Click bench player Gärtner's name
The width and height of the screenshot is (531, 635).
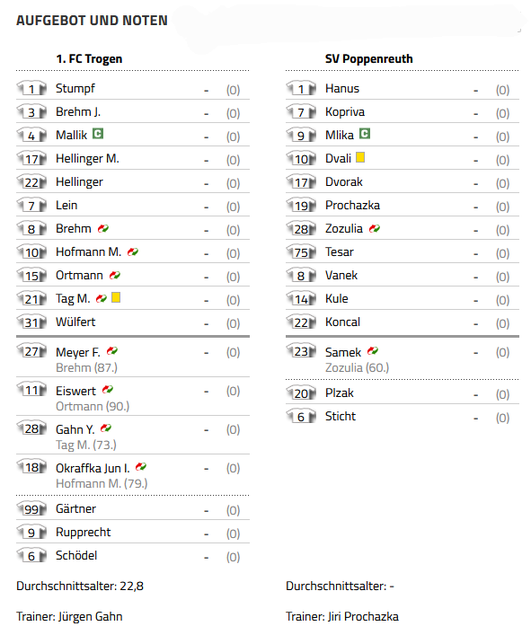tap(76, 509)
